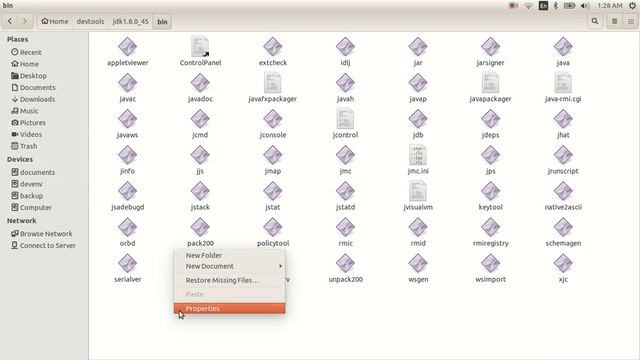Image resolution: width=640 pixels, height=360 pixels.
Task: Open Music in Places sidebar
Action: click(25, 111)
